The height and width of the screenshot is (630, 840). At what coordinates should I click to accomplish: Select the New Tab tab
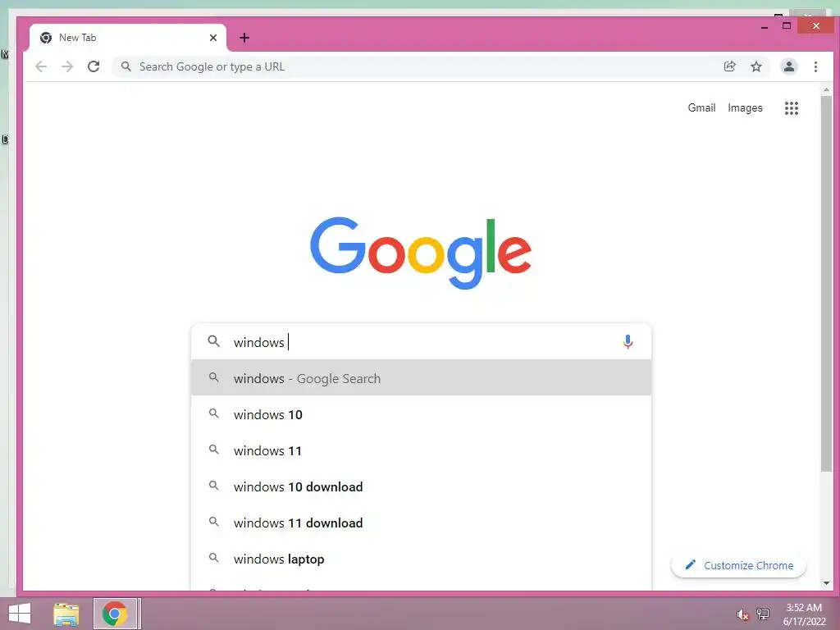[127, 38]
